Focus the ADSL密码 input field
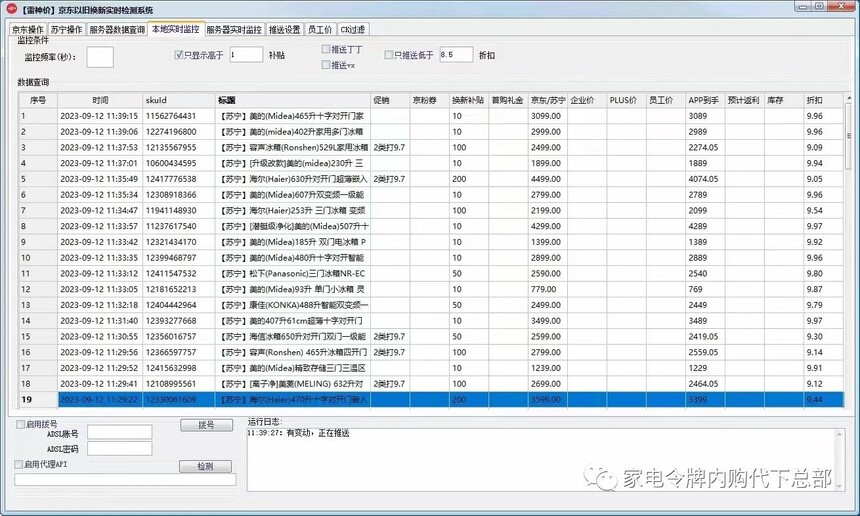This screenshot has width=860, height=516. click(x=120, y=449)
